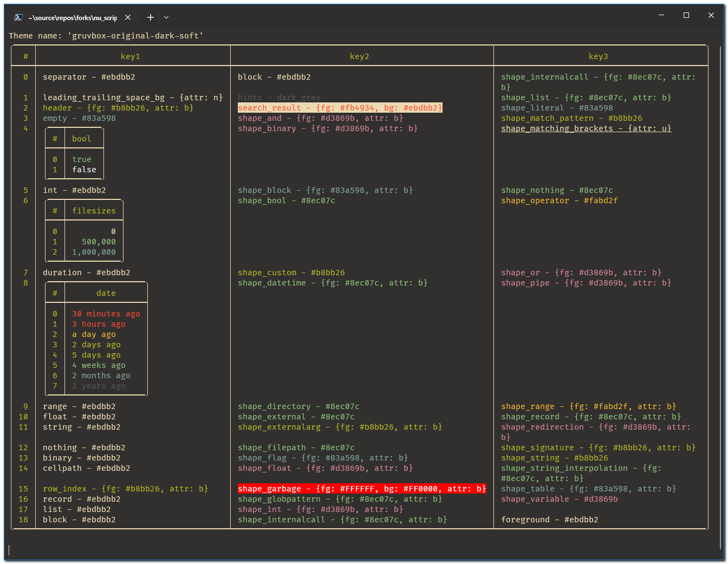Click the PowerShell icon on the tab
The width and height of the screenshot is (728, 564).
[18, 17]
